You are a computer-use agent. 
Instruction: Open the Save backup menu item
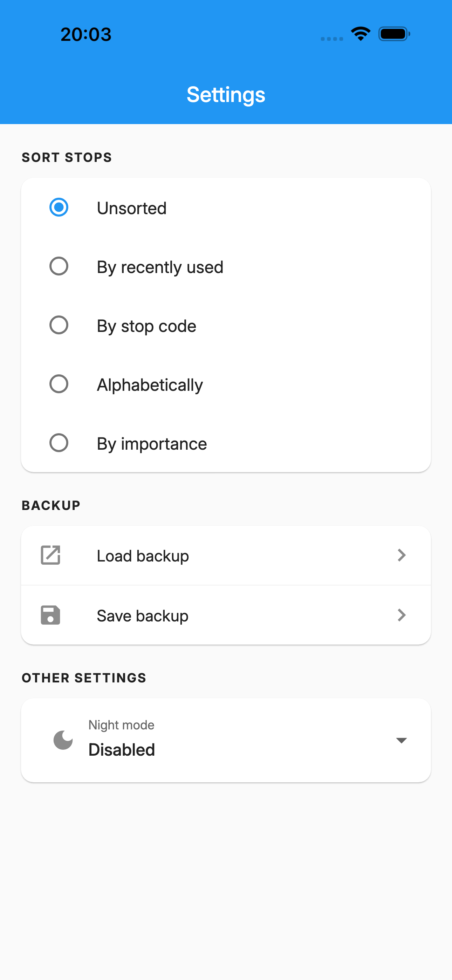[226, 615]
